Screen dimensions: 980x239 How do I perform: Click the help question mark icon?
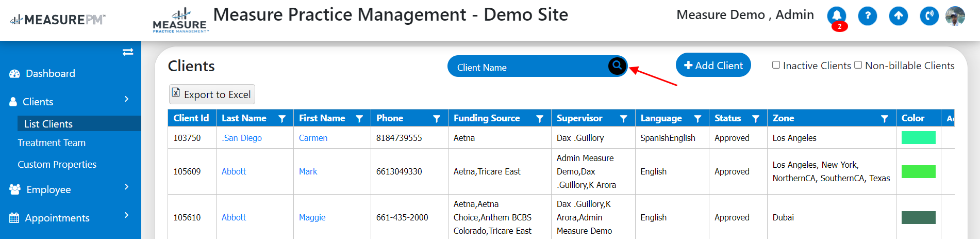click(868, 16)
